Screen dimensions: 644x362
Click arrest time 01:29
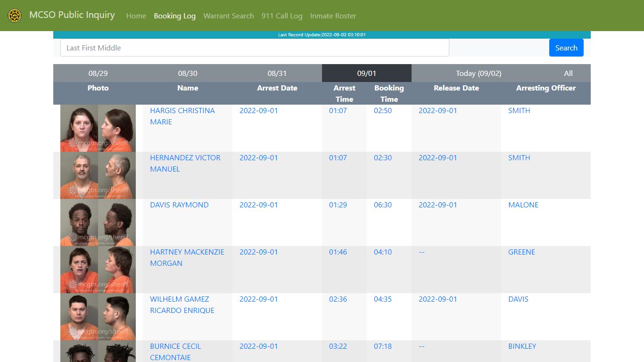point(338,205)
